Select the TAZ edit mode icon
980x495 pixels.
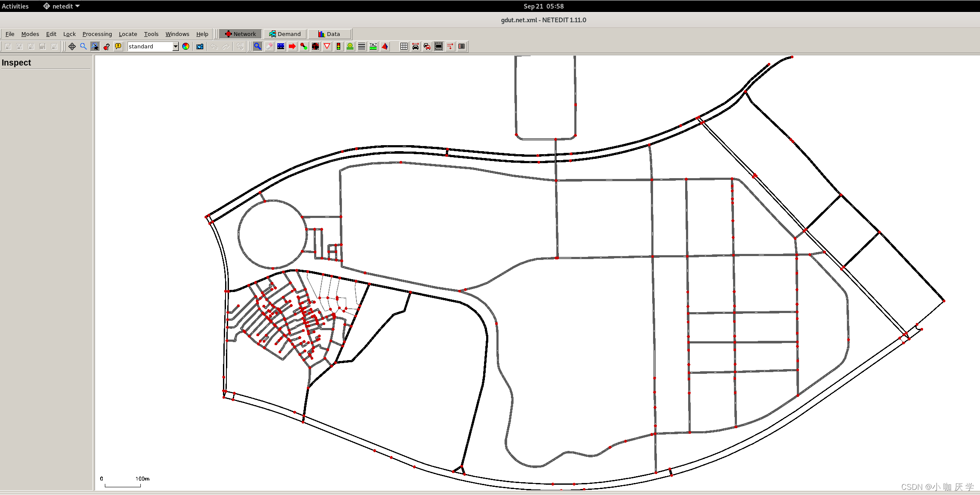click(x=373, y=46)
